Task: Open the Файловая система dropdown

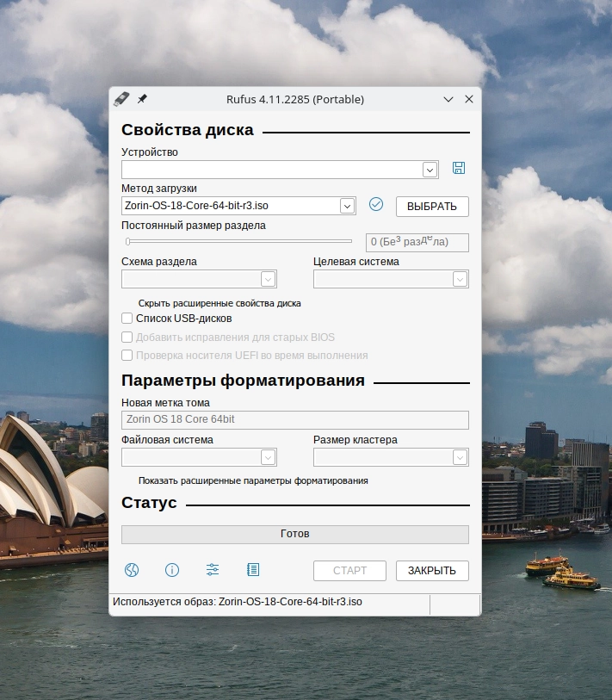Action: 199,457
